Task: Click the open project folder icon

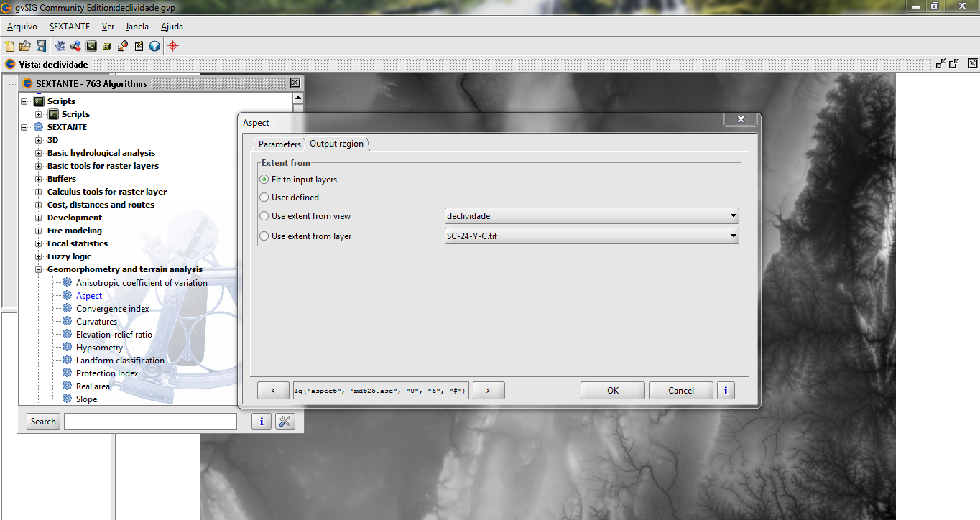Action: [x=25, y=46]
